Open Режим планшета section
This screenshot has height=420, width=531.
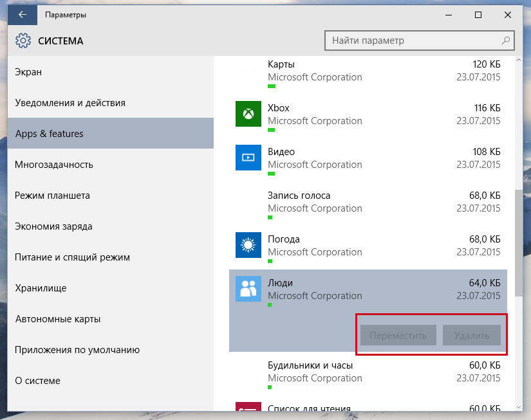[111, 196]
